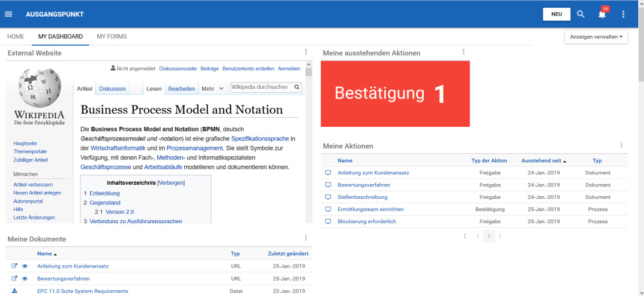Click monitor icon beside Blockierung erforderlich
The width and height of the screenshot is (644, 296).
328,222
